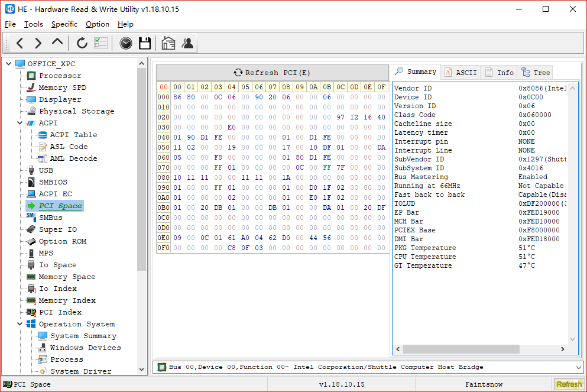This screenshot has height=392, width=587.
Task: Select the highlighted PCI Space item
Action: click(x=60, y=206)
